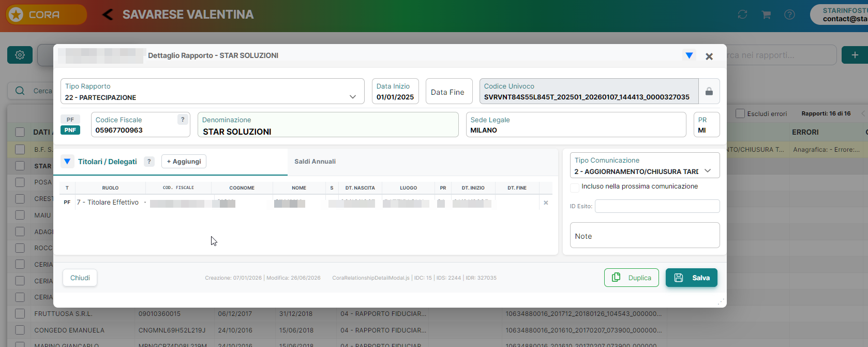Toggle the Escludi errori checkbox
Viewport: 868px width, 347px height.
coord(740,113)
